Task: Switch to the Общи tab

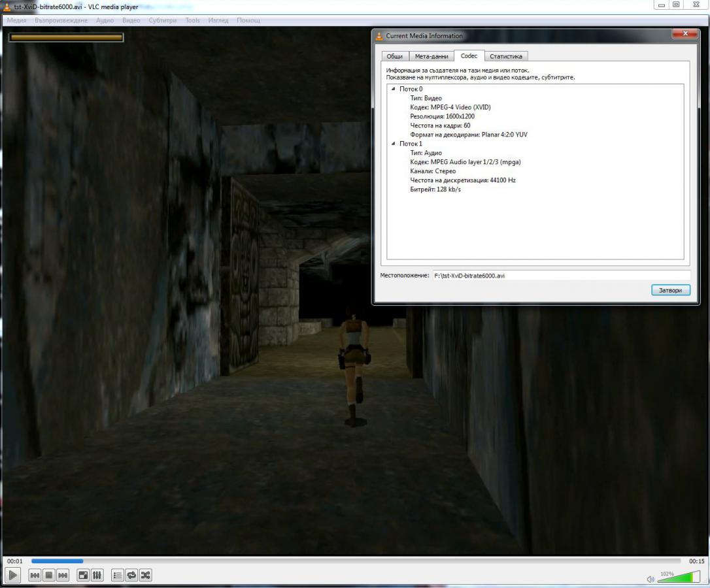Action: click(x=395, y=56)
